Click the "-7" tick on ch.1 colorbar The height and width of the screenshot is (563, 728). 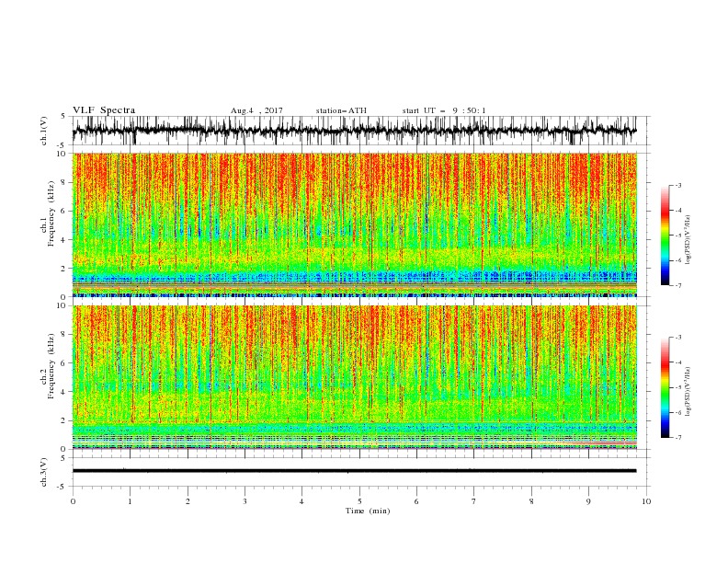point(678,286)
